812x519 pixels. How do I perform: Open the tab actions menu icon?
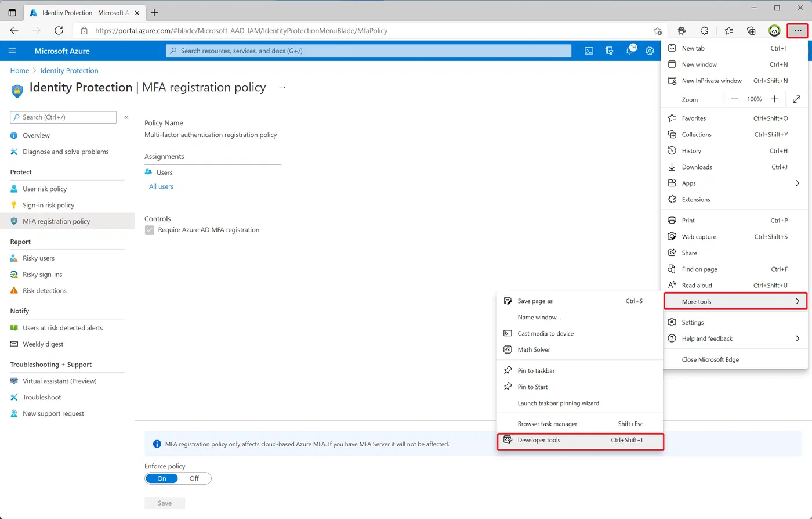coord(12,12)
